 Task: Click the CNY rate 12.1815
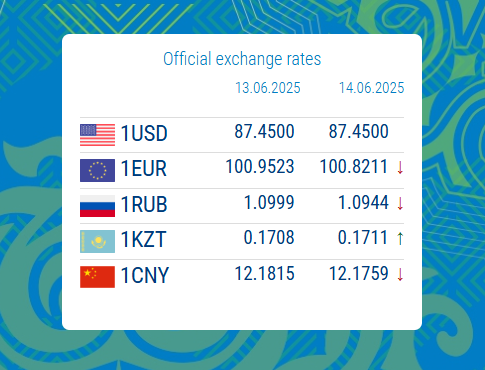(x=265, y=274)
